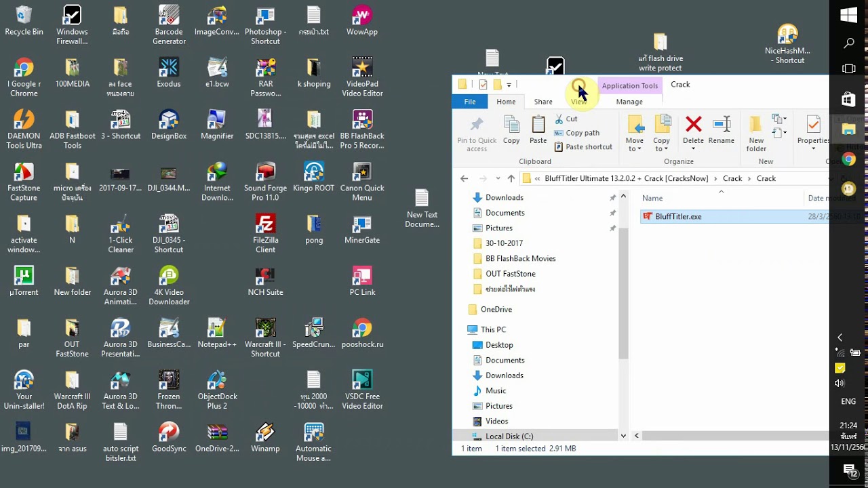Screen dimensions: 868x488
Task: Select OneDrive in the navigation pane
Action: (x=496, y=309)
